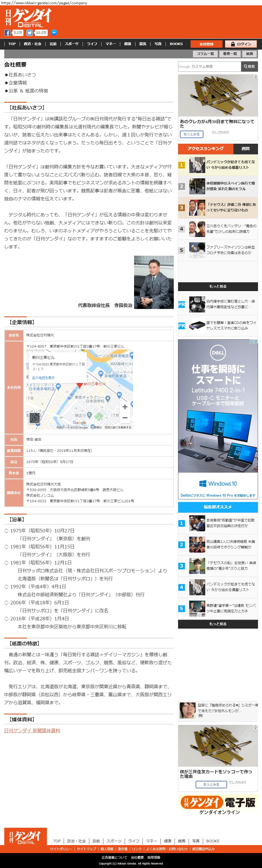Click the 会員登録 registration button
Viewport: 262px width, 868px height.
click(x=207, y=44)
